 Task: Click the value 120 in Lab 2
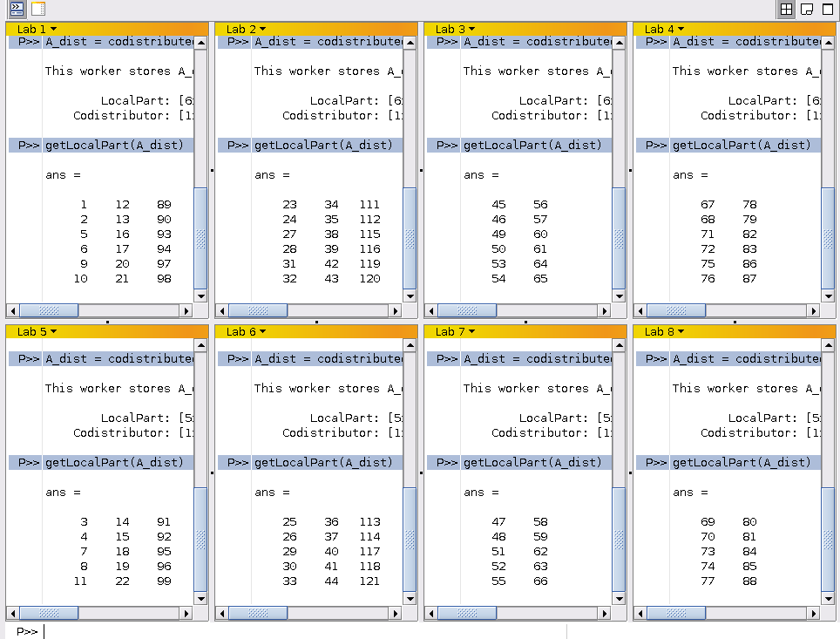370,279
